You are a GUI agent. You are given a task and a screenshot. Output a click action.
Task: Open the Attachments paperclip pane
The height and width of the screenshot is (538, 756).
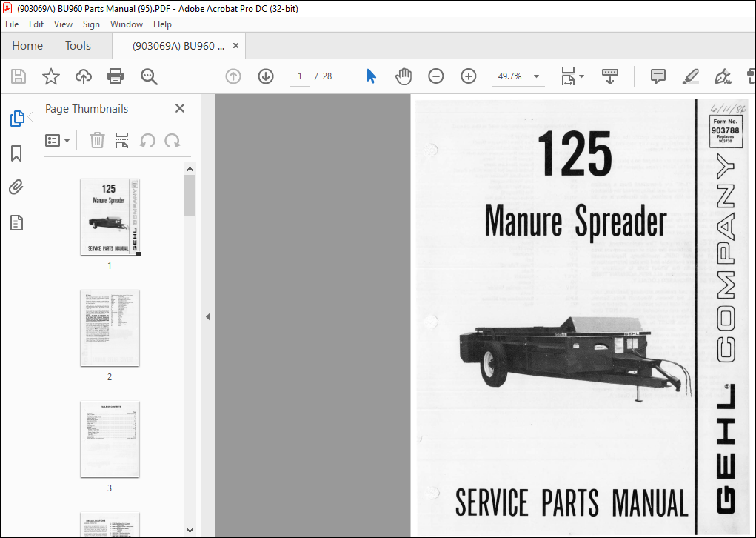point(16,187)
